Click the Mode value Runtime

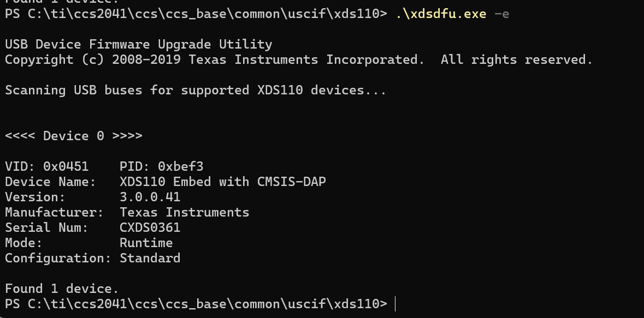click(146, 243)
